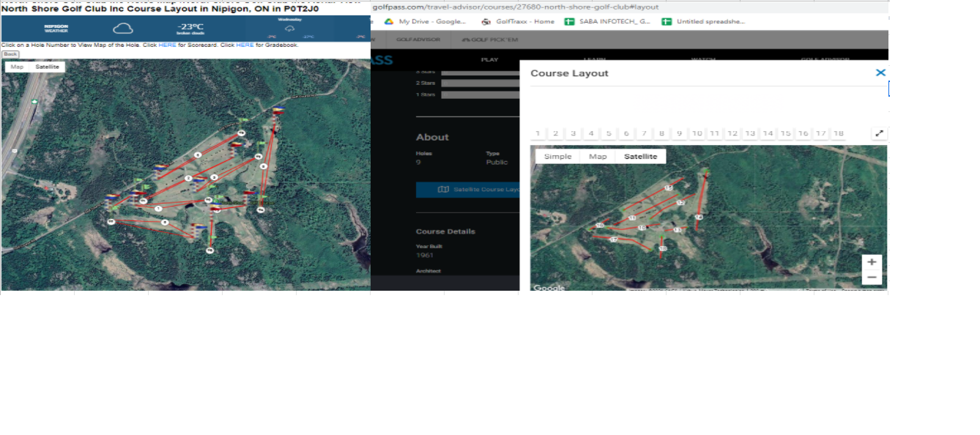Open the GolfTraxx - Home bookmark
980x435 pixels.
[x=518, y=21]
